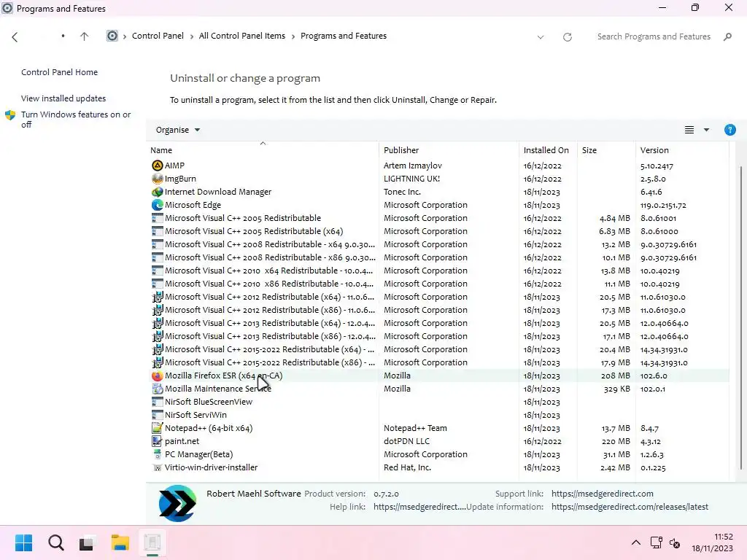Click the vertical scrollbar of program list
The height and width of the screenshot is (560, 747).
pos(741,316)
